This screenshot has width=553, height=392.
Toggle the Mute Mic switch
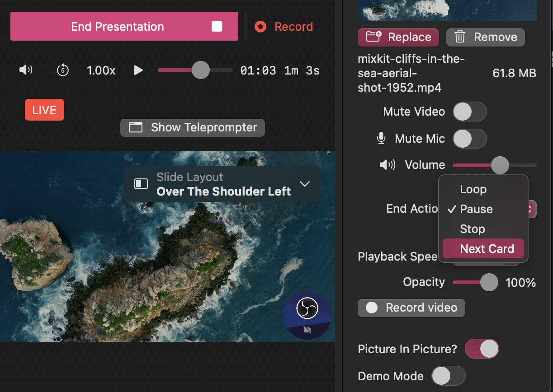[469, 139]
